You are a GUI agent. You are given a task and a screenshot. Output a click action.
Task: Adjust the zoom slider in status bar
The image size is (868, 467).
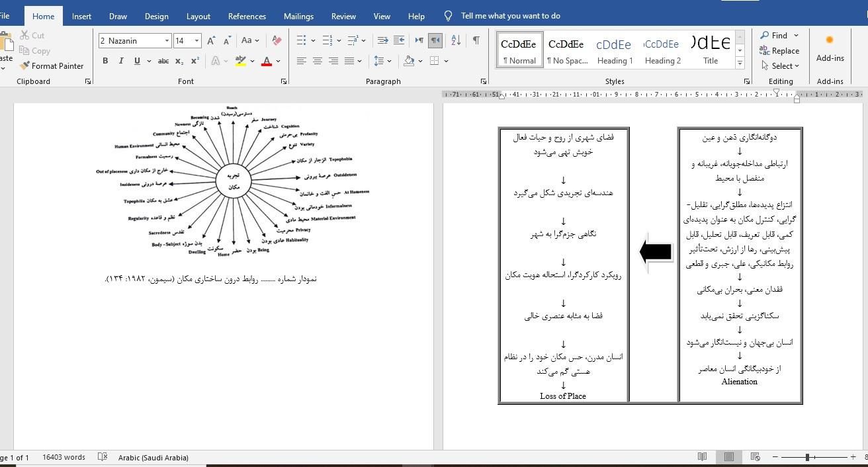(x=807, y=457)
